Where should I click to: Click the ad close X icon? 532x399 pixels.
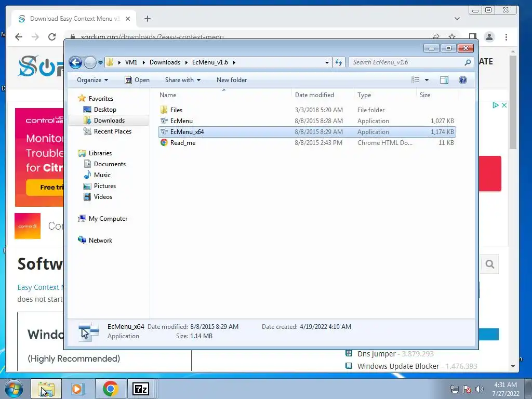pyautogui.click(x=504, y=105)
